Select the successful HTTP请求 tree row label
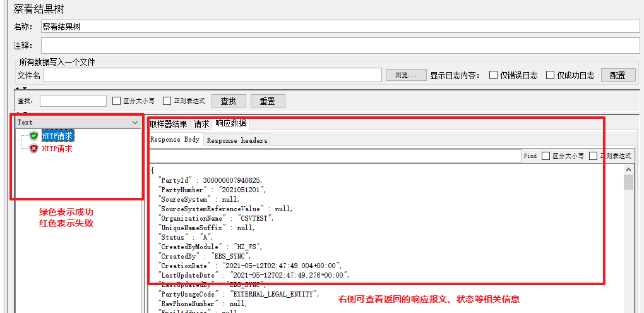Image resolution: width=644 pixels, height=313 pixels. click(58, 136)
